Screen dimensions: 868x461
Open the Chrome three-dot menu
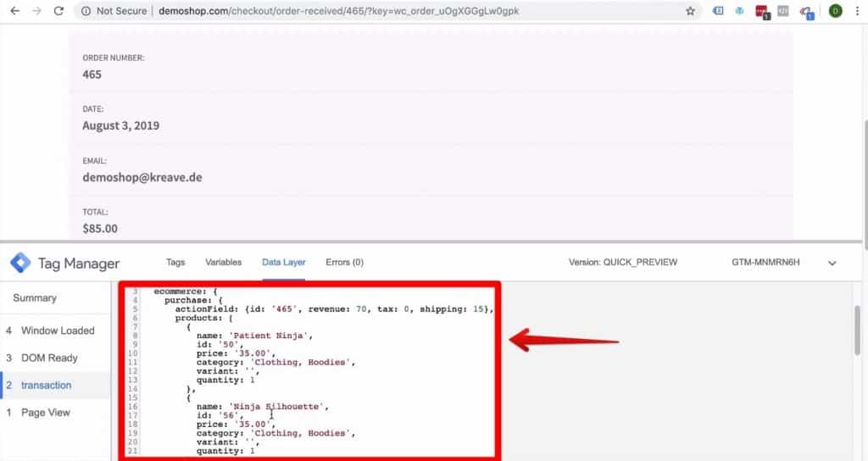(x=856, y=11)
